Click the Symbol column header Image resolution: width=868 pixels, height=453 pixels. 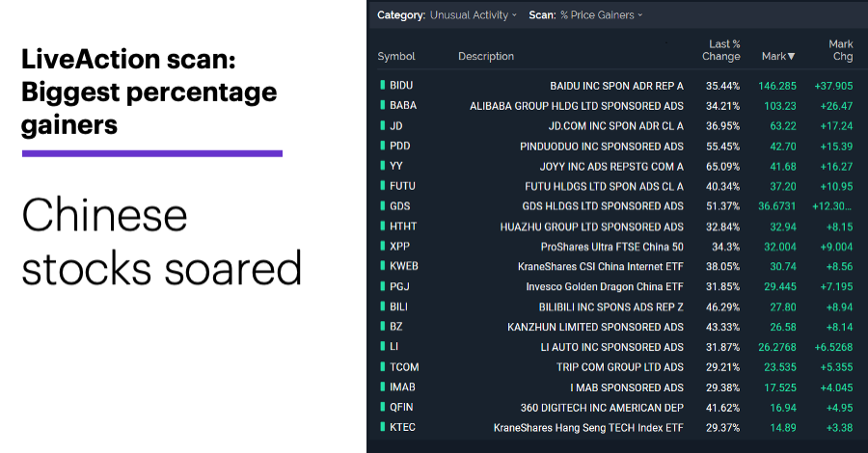tap(396, 57)
